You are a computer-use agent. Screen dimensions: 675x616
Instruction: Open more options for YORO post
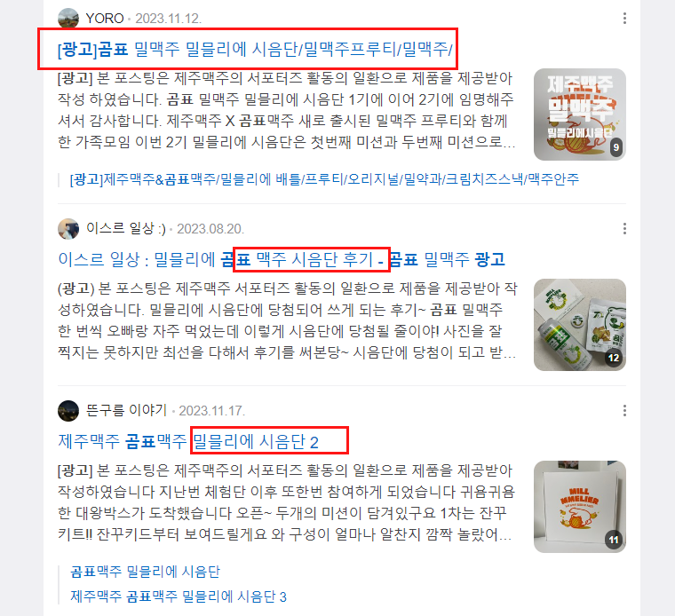(624, 18)
